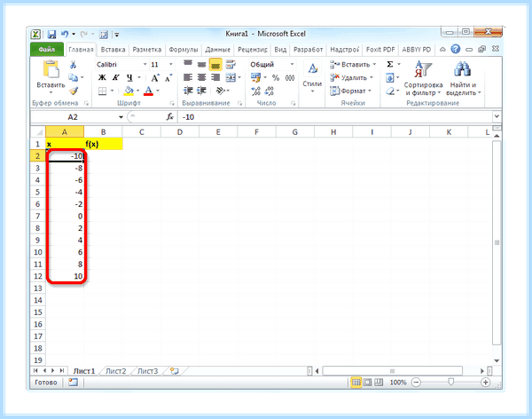The width and height of the screenshot is (532, 419).
Task: Click the Copy icon in the clipboard group
Action: tap(73, 77)
